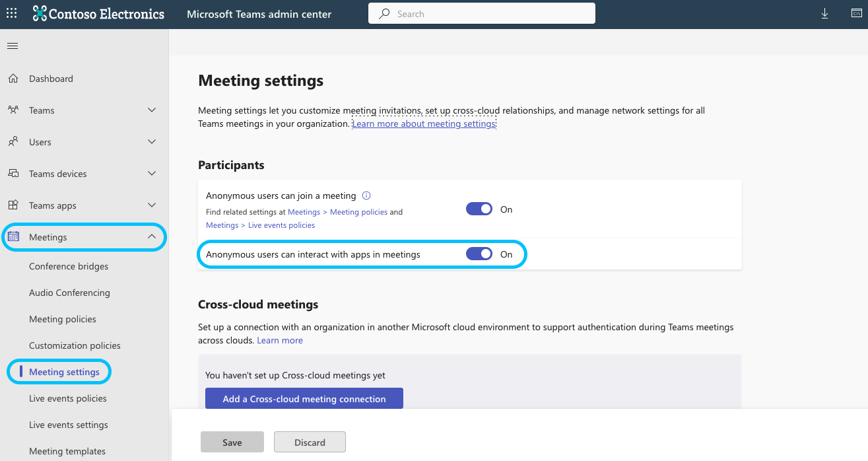Follow the Meetings > Meeting policies link
Image resolution: width=868 pixels, height=461 pixels.
[337, 212]
